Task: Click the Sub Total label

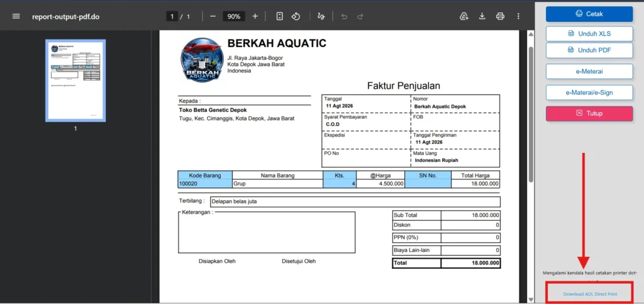Action: [x=406, y=215]
